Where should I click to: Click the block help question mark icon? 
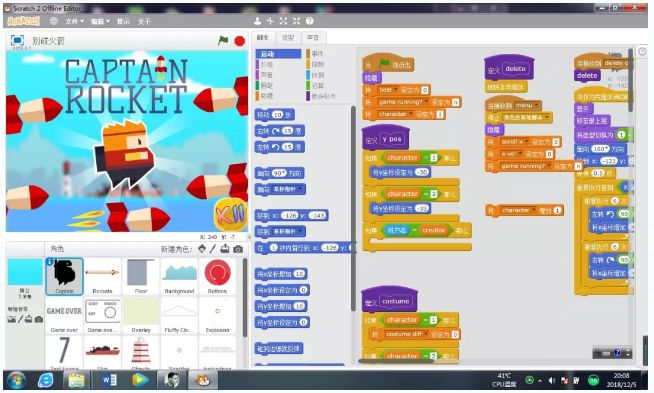click(309, 21)
